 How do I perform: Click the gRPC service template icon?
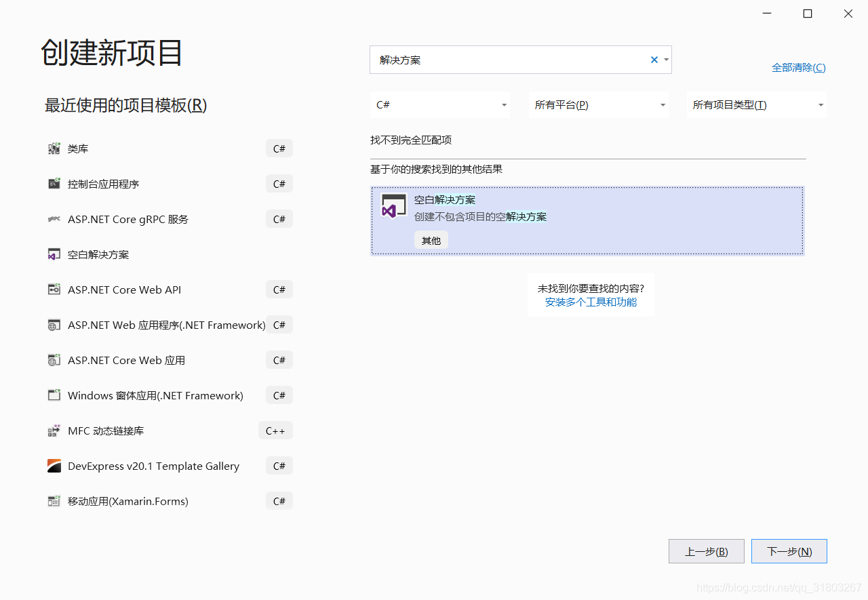pyautogui.click(x=54, y=219)
